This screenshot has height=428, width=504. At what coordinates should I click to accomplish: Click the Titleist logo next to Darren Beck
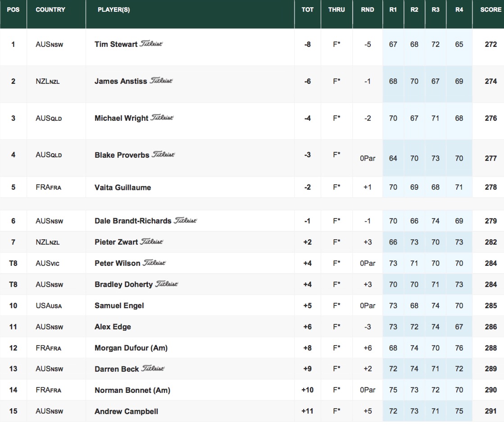pyautogui.click(x=153, y=369)
